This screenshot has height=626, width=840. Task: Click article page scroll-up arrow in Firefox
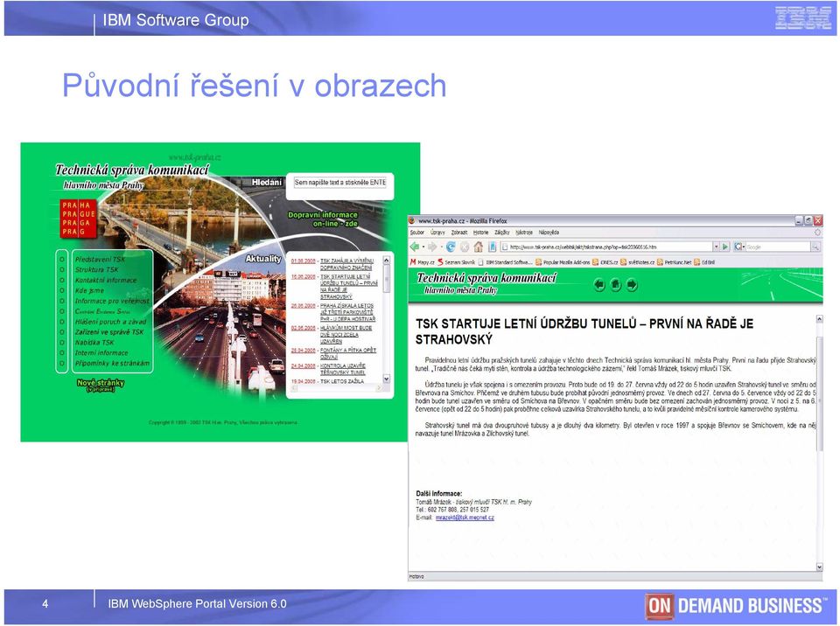click(x=819, y=318)
